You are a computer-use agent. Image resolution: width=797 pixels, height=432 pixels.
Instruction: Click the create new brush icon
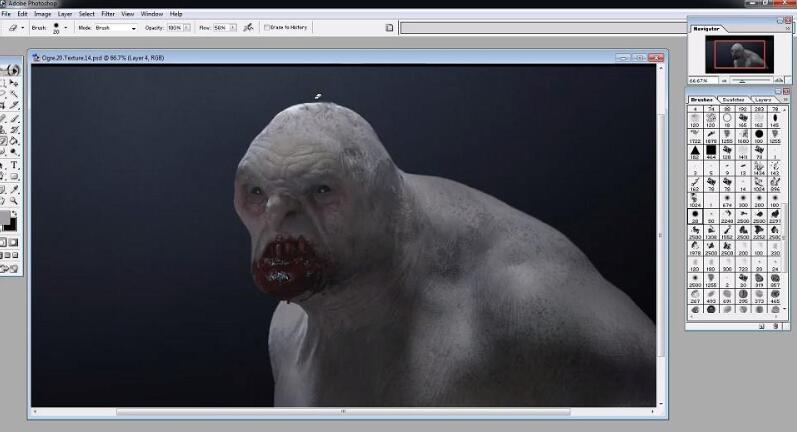(761, 326)
